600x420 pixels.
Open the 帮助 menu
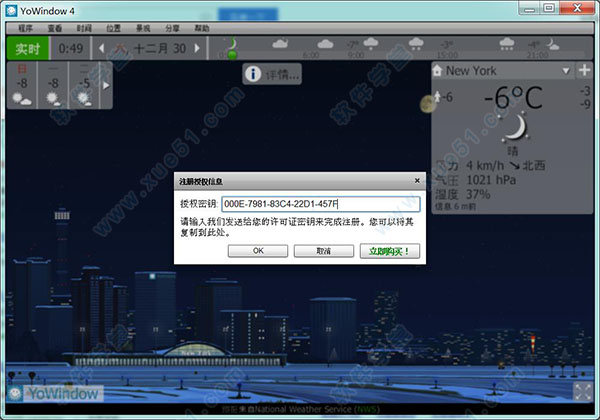[x=202, y=28]
